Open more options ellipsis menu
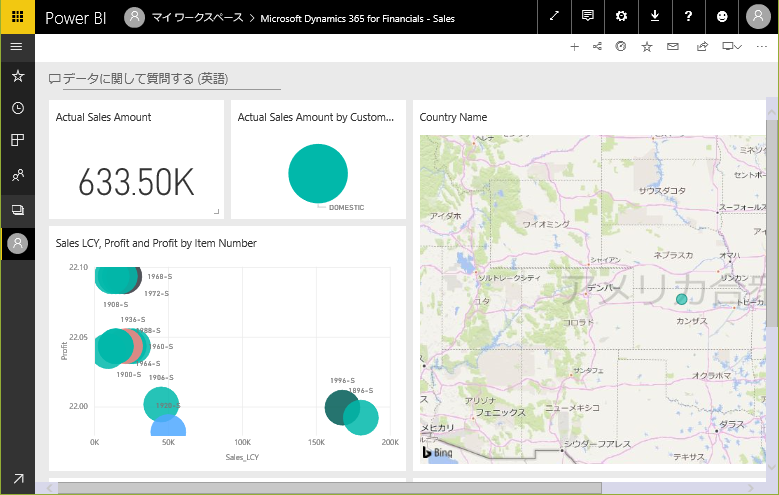779x495 pixels. pos(762,47)
